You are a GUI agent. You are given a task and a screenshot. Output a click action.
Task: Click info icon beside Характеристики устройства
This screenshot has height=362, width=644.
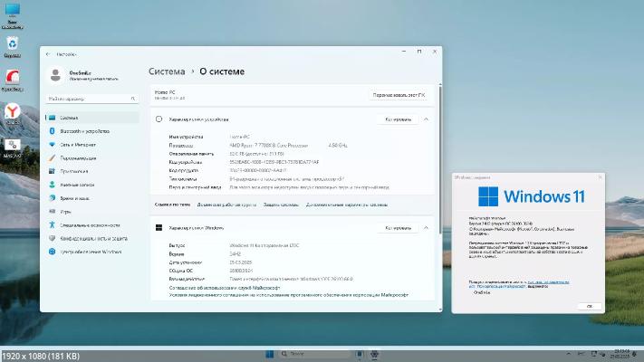[x=159, y=119]
